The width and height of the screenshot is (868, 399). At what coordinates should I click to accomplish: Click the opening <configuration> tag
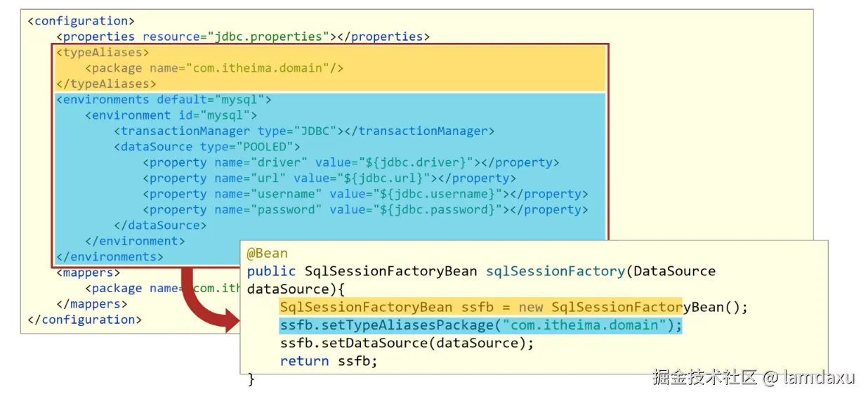click(x=81, y=21)
